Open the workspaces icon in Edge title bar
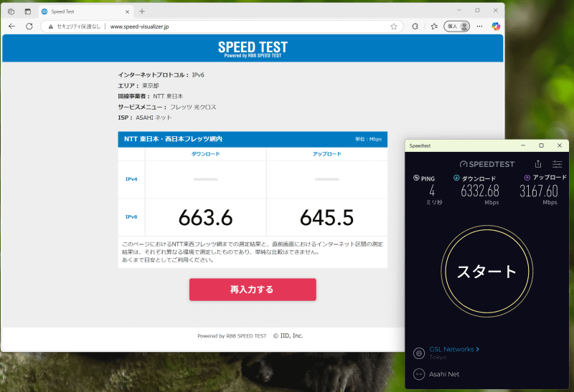 pos(11,11)
